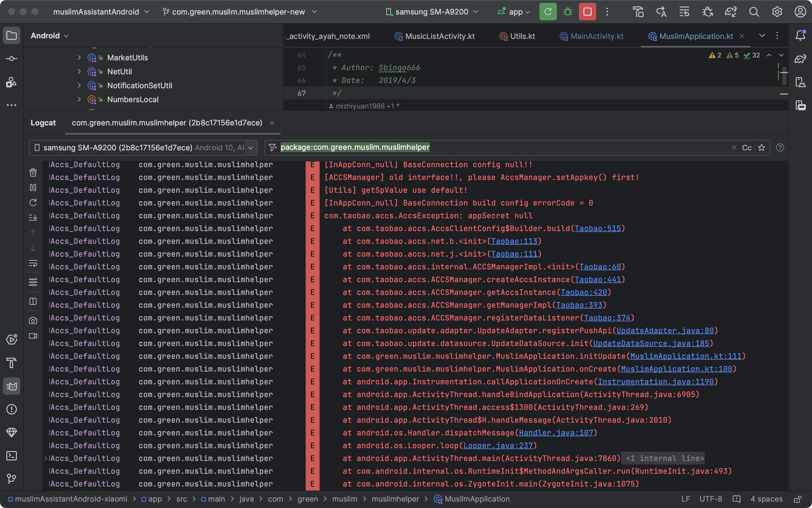The image size is (812, 508).
Task: Open Notifications bell icon
Action: click(800, 35)
